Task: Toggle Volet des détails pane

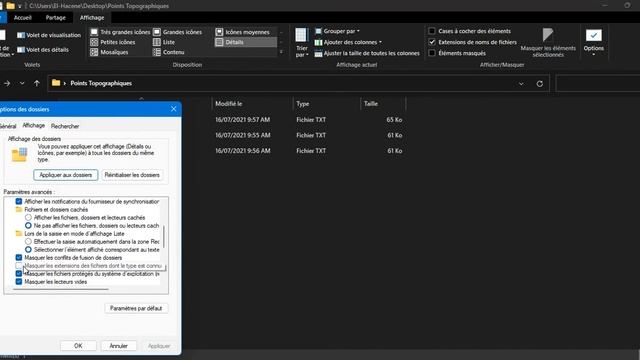Action: pyautogui.click(x=43, y=50)
